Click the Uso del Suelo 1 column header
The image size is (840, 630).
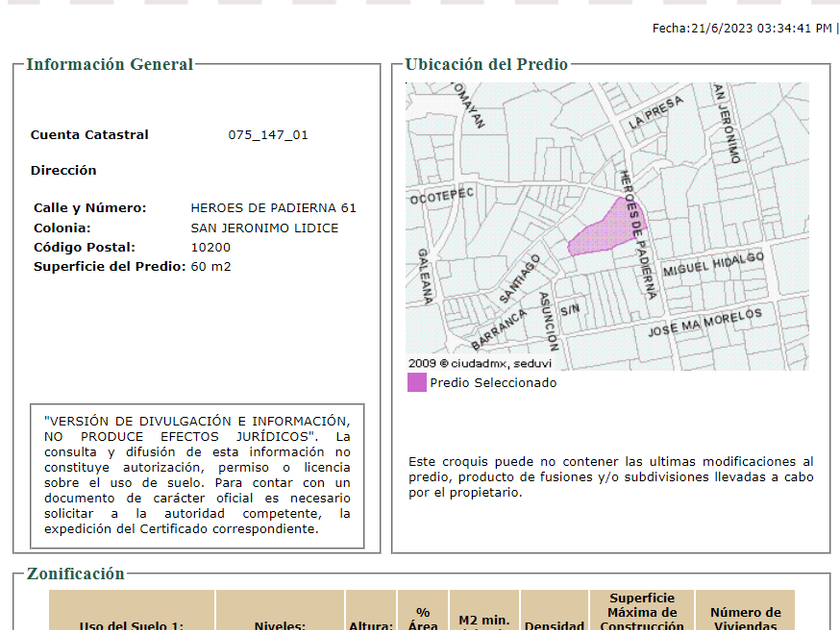(x=131, y=625)
